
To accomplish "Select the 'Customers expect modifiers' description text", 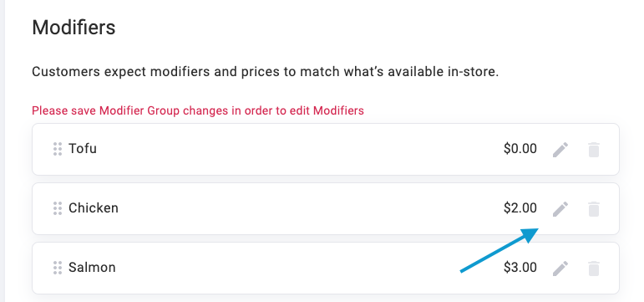I will pyautogui.click(x=266, y=72).
